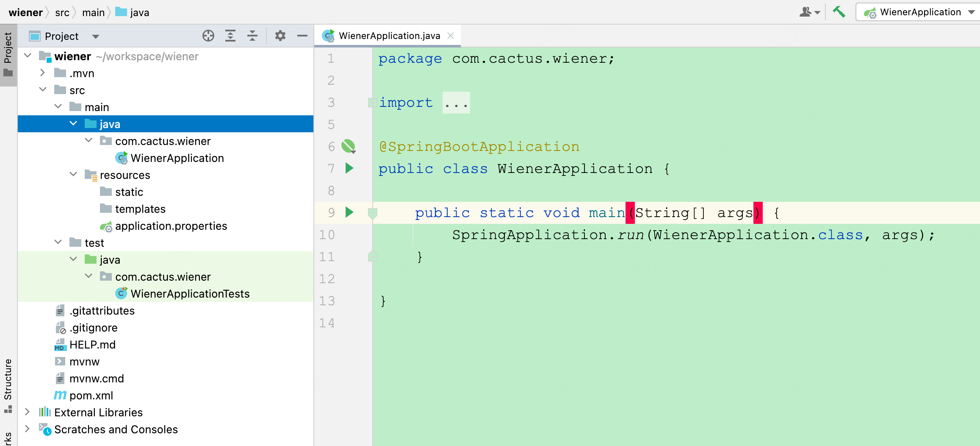Click the Spring bean gutter icon on line 6
The width and height of the screenshot is (980, 446).
pos(349,146)
